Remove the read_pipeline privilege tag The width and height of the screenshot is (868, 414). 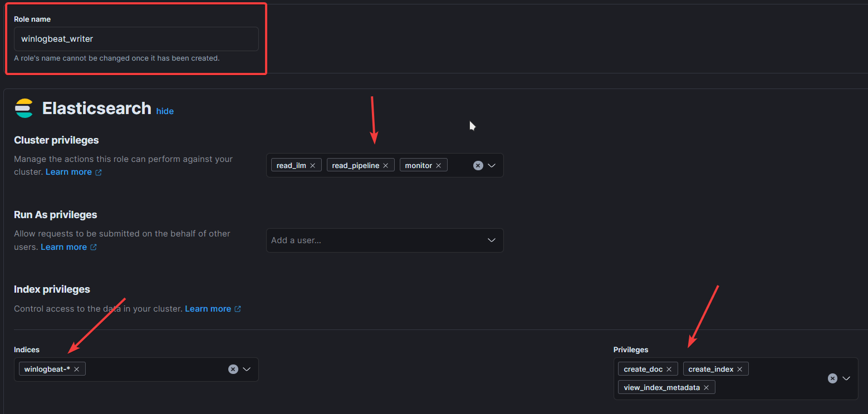[x=385, y=165]
